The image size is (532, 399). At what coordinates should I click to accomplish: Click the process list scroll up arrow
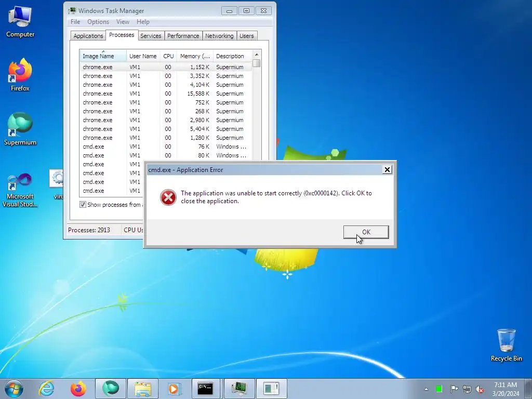pos(257,55)
